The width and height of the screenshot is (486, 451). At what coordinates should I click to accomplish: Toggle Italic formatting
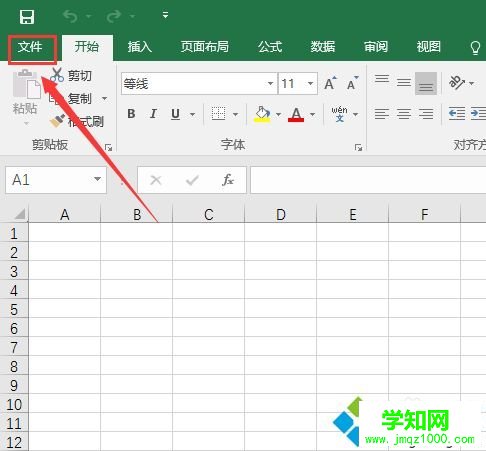(x=153, y=114)
